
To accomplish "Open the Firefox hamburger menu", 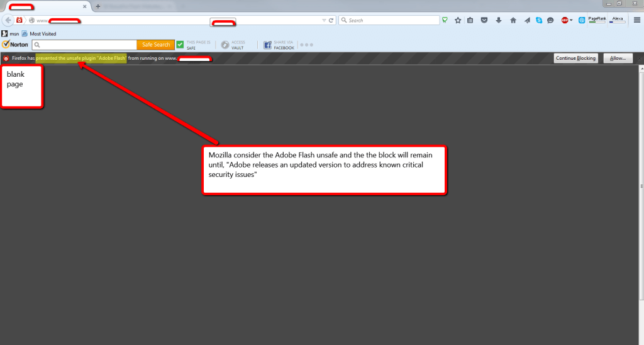I will 637,20.
